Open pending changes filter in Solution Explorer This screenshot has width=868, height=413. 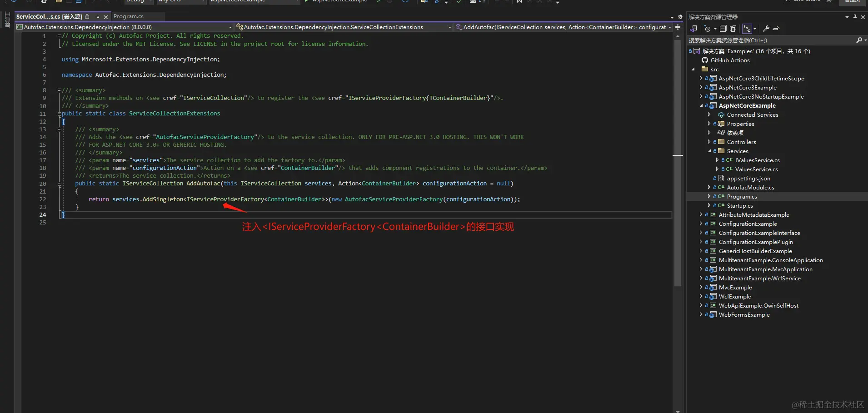pos(708,29)
